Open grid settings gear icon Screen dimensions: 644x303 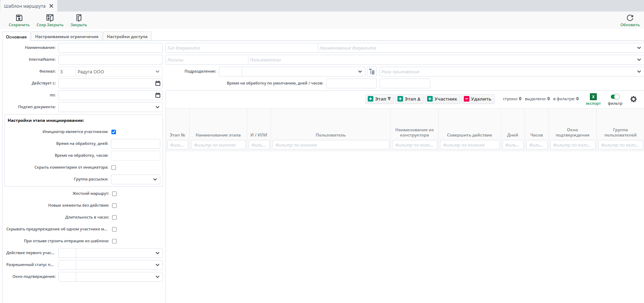pos(633,99)
